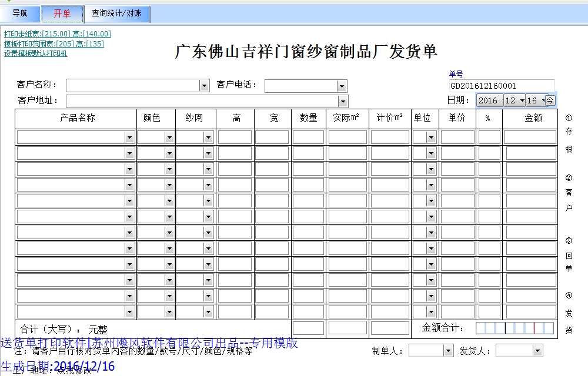Click first row 高 input field
The height and width of the screenshot is (376, 588).
click(235, 137)
